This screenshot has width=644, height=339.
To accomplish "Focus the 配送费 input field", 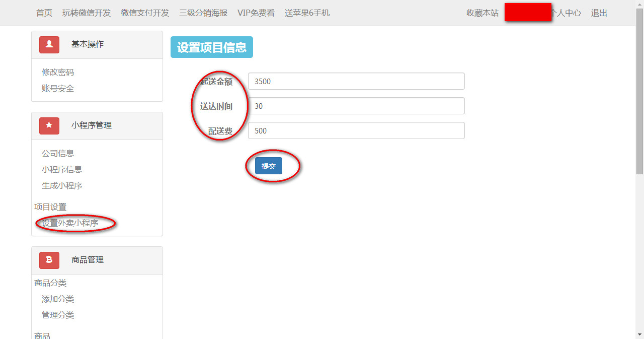I will click(356, 130).
